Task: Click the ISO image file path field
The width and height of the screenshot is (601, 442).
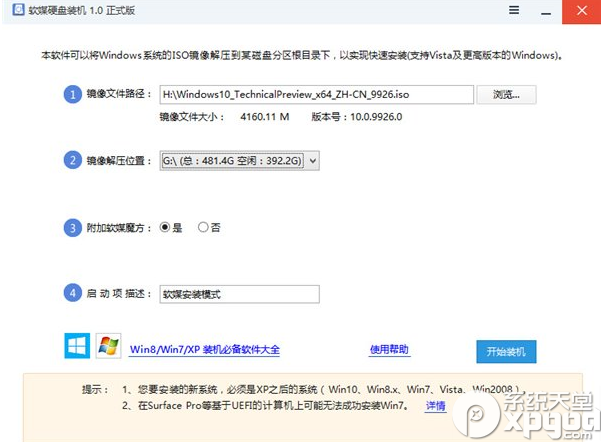Action: 315,95
